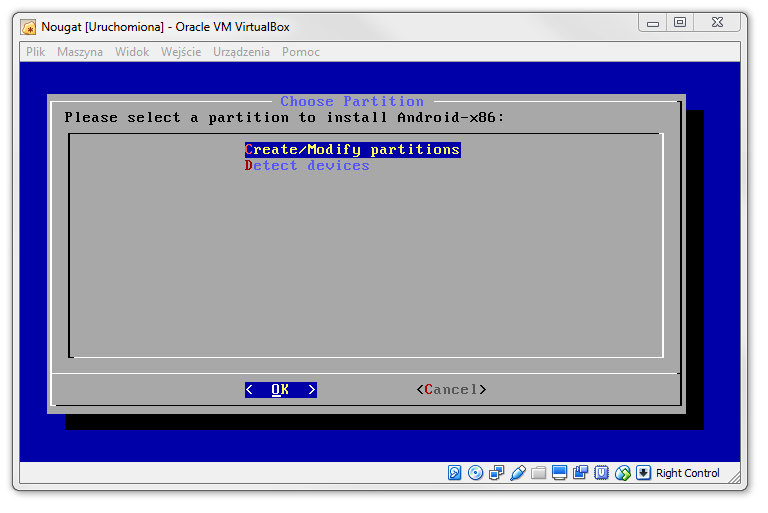Viewport: 768px width, 513px height.
Task: Click the CPU virtualization chip icon
Action: (601, 473)
